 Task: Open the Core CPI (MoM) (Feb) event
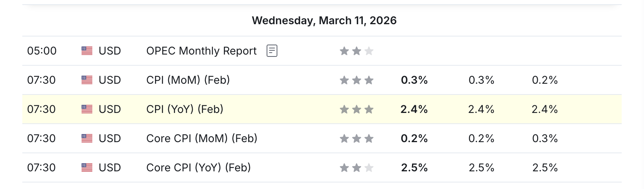pos(202,138)
